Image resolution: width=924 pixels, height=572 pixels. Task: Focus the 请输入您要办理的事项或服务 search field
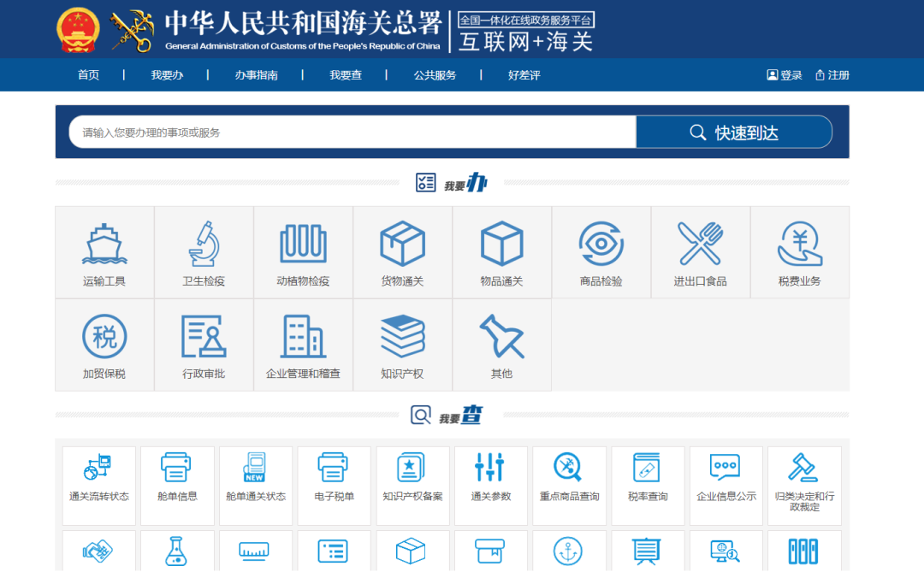pos(352,132)
